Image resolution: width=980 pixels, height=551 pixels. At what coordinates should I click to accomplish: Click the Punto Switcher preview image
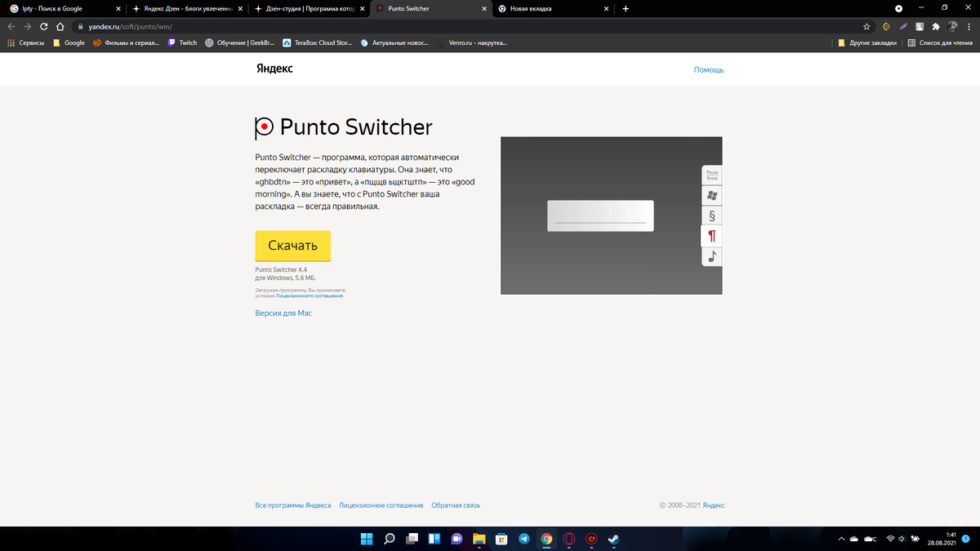pos(612,216)
